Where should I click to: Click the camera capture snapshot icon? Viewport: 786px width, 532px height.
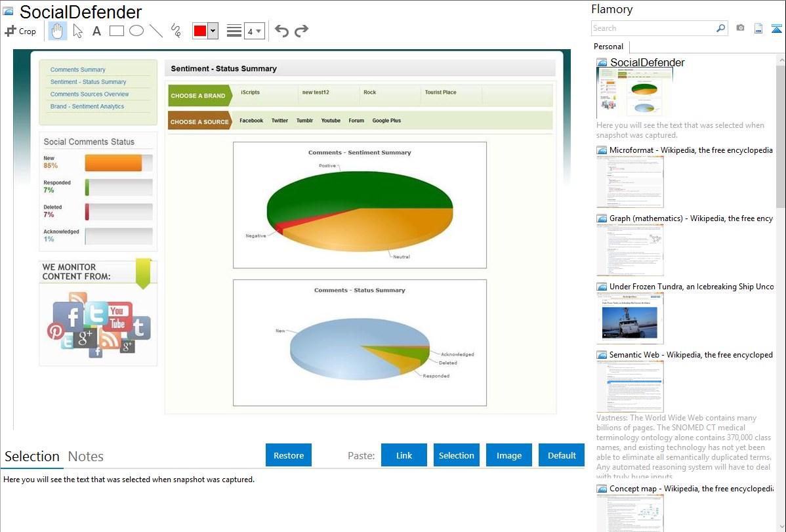click(x=740, y=28)
